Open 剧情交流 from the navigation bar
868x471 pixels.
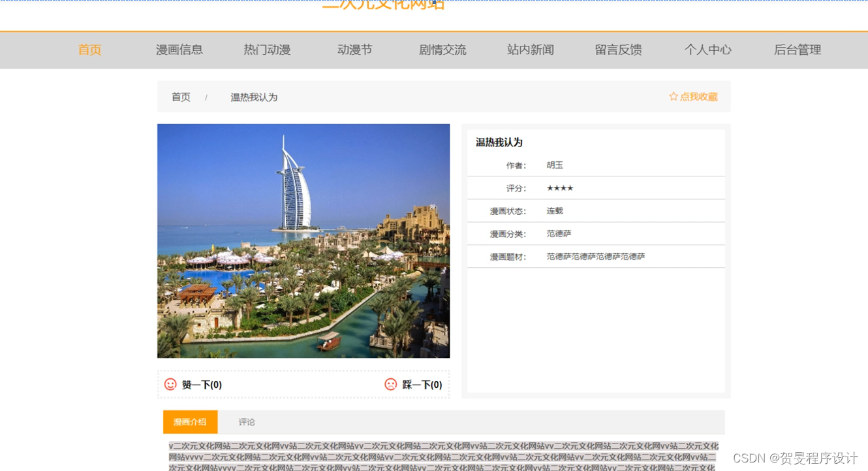point(442,50)
